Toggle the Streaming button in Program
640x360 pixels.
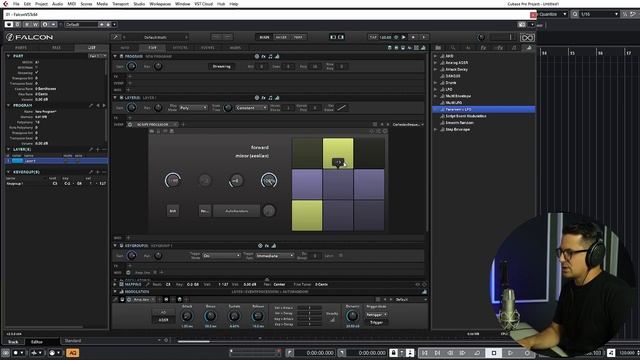click(x=221, y=67)
